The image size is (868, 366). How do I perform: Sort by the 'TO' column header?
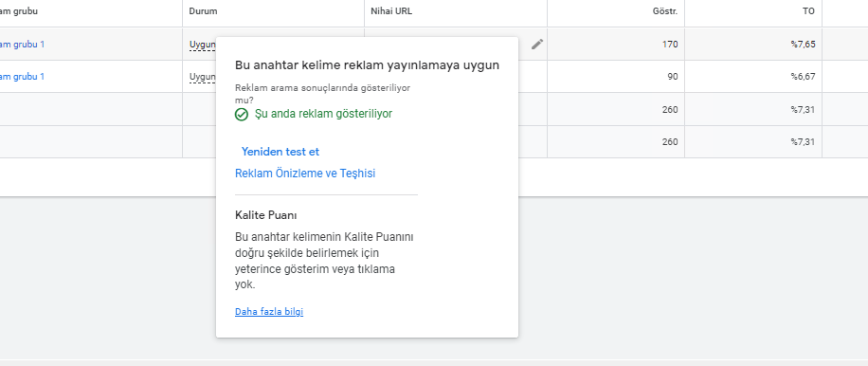point(808,11)
